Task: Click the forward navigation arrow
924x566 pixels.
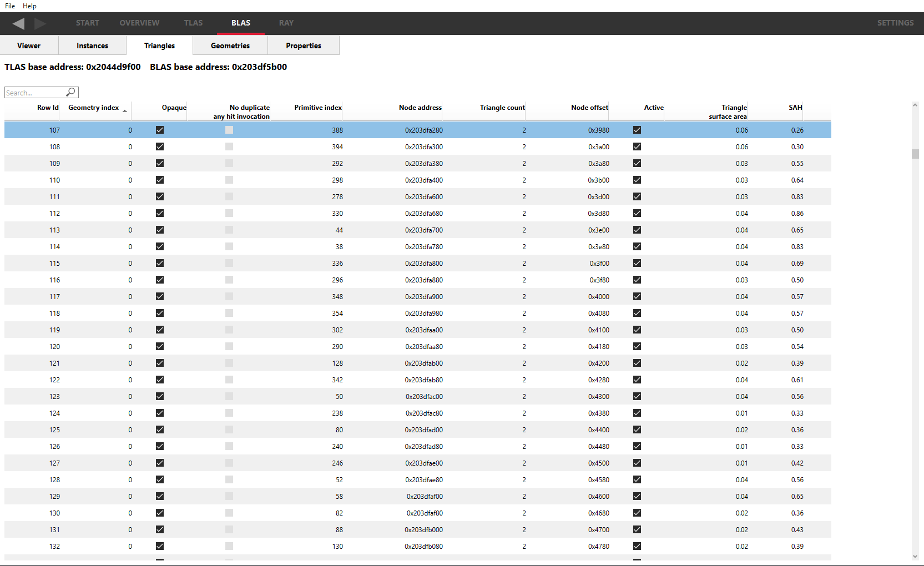Action: tap(40, 23)
